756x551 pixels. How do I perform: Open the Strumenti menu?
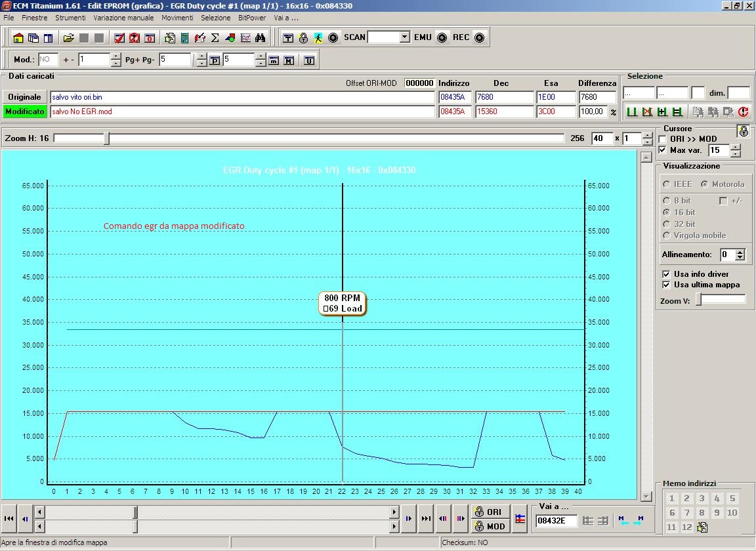(70, 18)
